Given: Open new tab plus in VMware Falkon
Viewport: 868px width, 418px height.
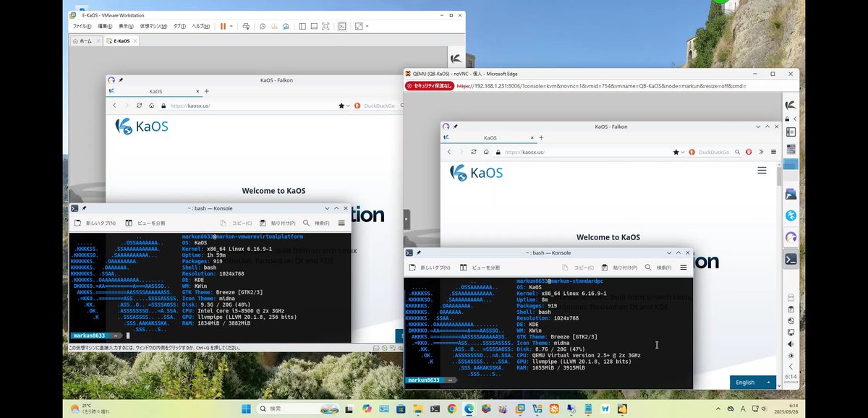Looking at the screenshot, I should click(206, 92).
